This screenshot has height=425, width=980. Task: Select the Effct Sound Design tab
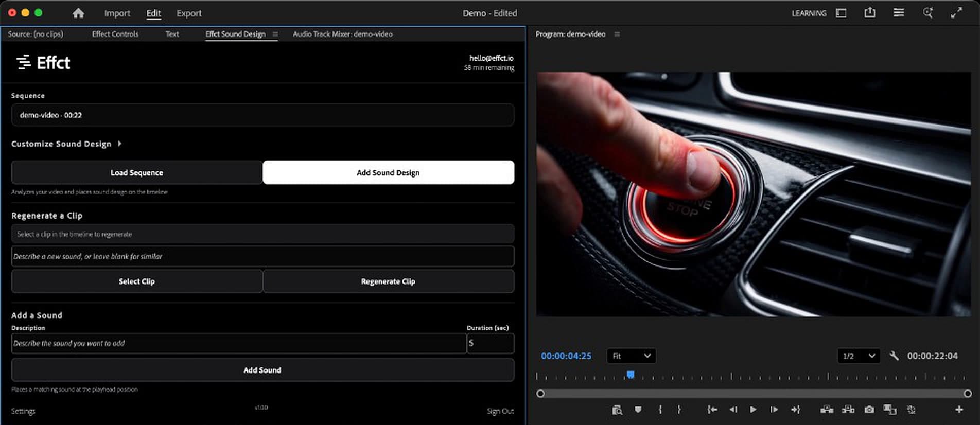click(x=235, y=34)
